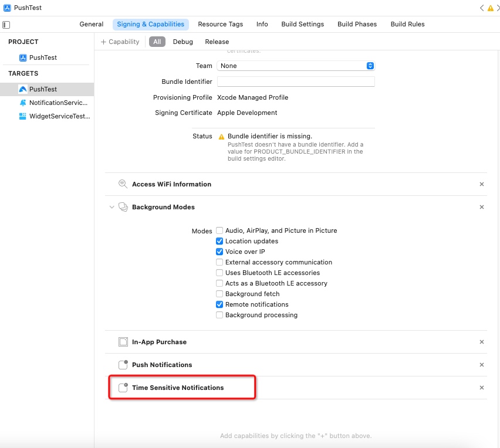The height and width of the screenshot is (448, 500).
Task: Click the Time Sensitive Notifications icon
Action: click(123, 388)
